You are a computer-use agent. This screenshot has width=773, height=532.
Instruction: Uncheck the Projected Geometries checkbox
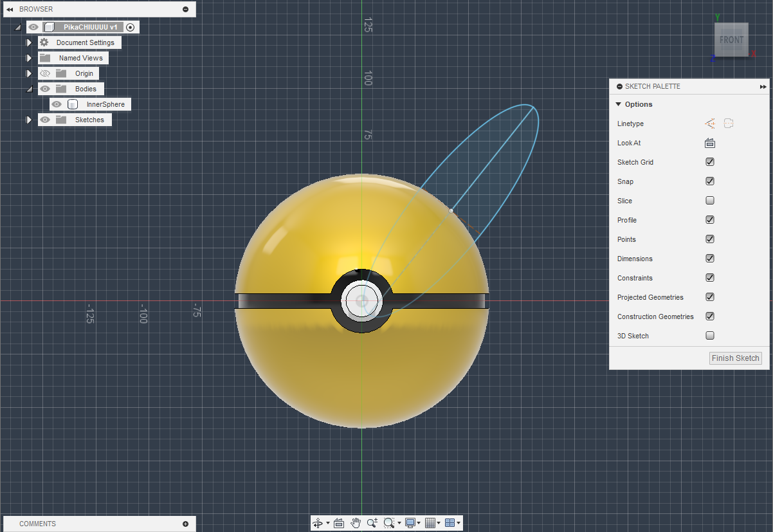[x=710, y=297]
